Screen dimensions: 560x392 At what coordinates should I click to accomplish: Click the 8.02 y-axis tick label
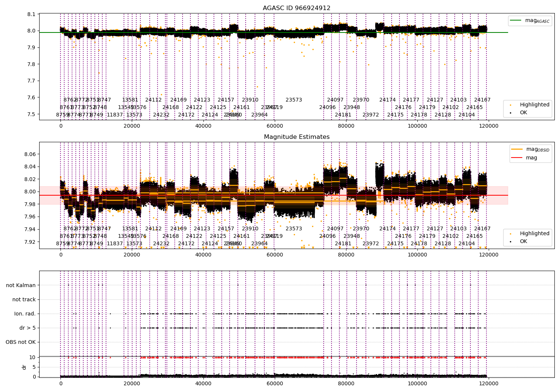[x=30, y=179]
